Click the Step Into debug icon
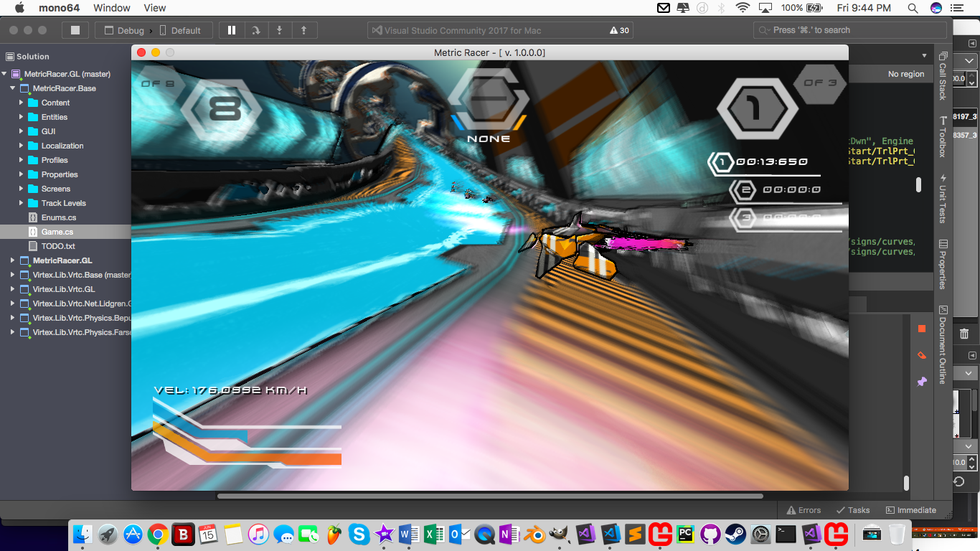 [x=280, y=30]
